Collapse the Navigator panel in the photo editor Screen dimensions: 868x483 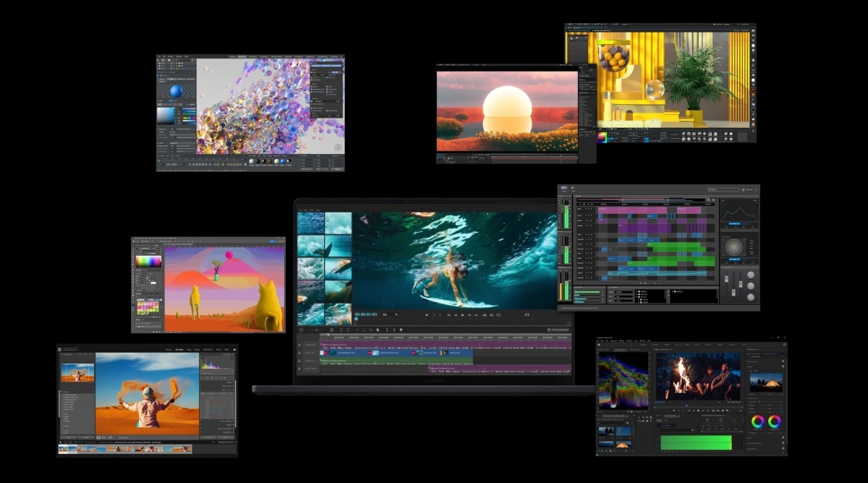tap(63, 354)
